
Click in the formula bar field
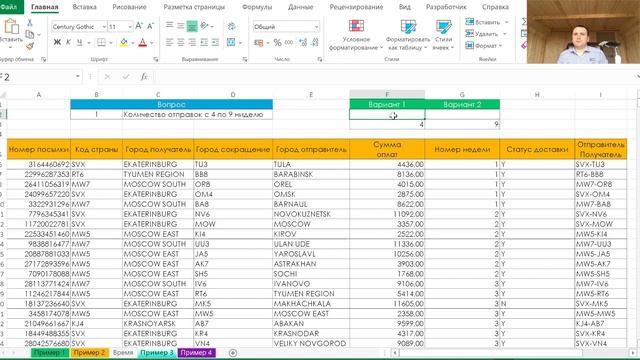pos(394,77)
